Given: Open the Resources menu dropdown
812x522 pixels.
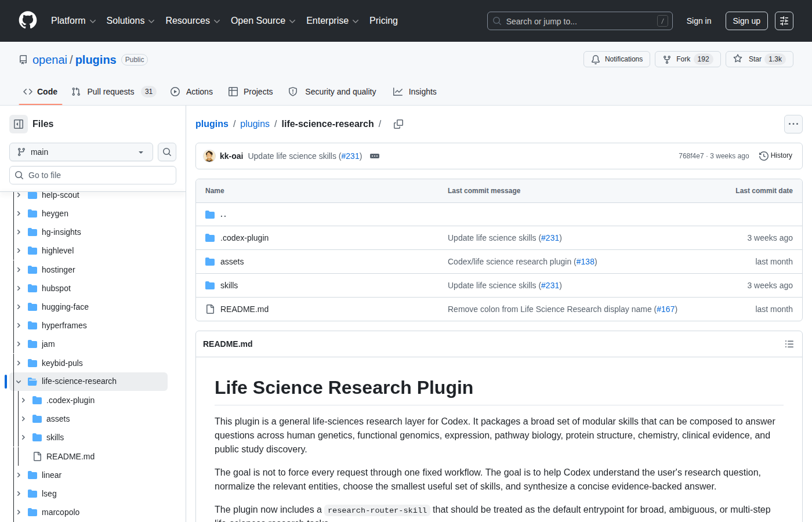Looking at the screenshot, I should (193, 21).
